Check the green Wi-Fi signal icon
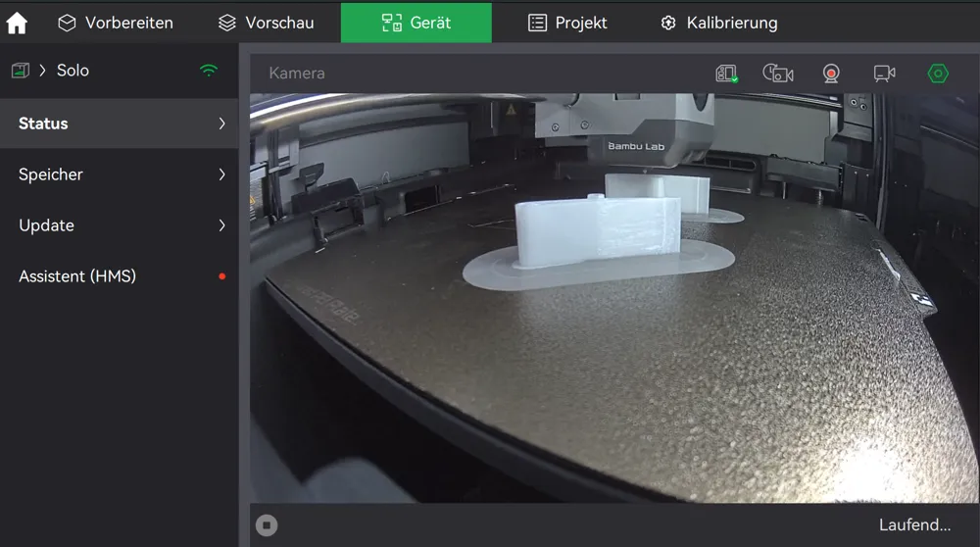This screenshot has height=547, width=980. point(209,70)
